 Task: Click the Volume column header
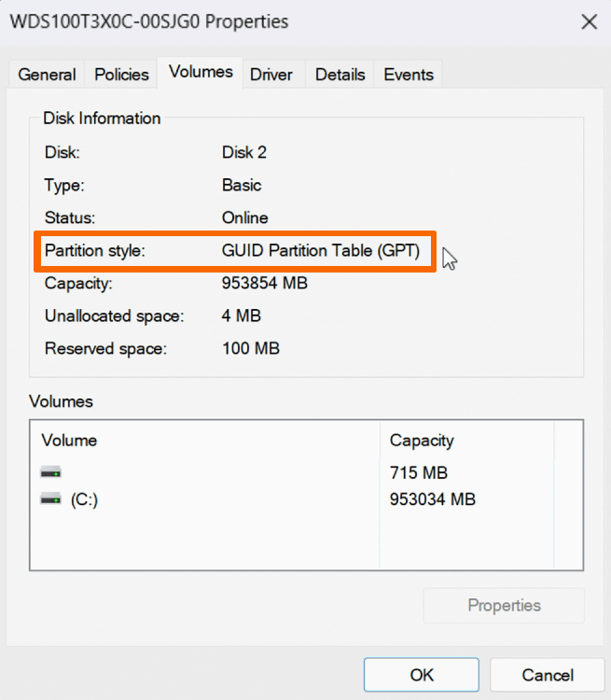[x=70, y=441]
